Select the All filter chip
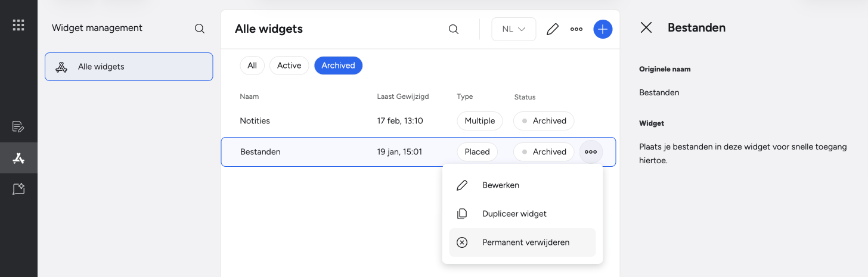Screen dimensions: 868x277 point(252,66)
